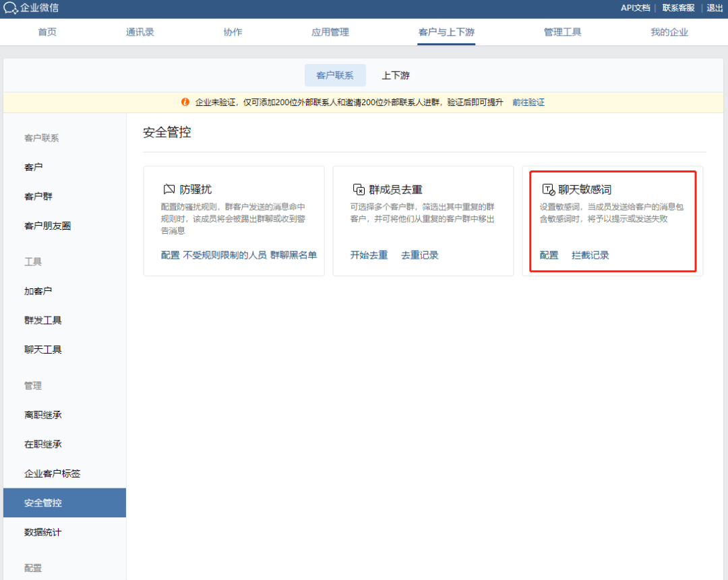The width and height of the screenshot is (728, 580).
Task: Click 配置 under 防骚扰
Action: tap(170, 255)
